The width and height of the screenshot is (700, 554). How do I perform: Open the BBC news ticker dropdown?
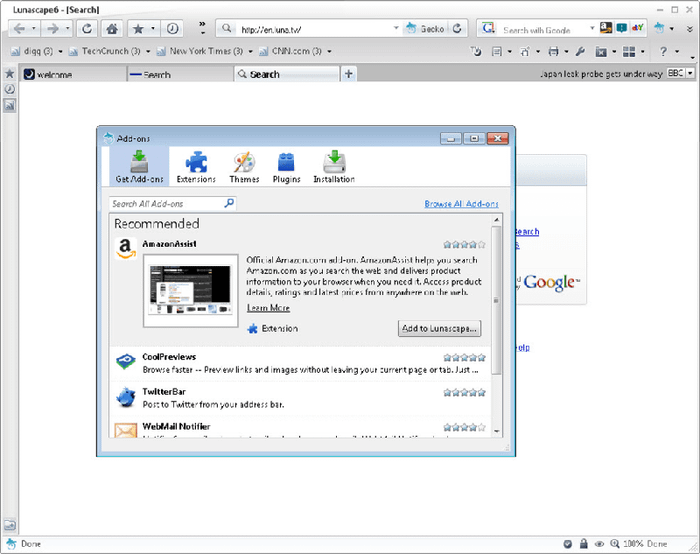(690, 73)
